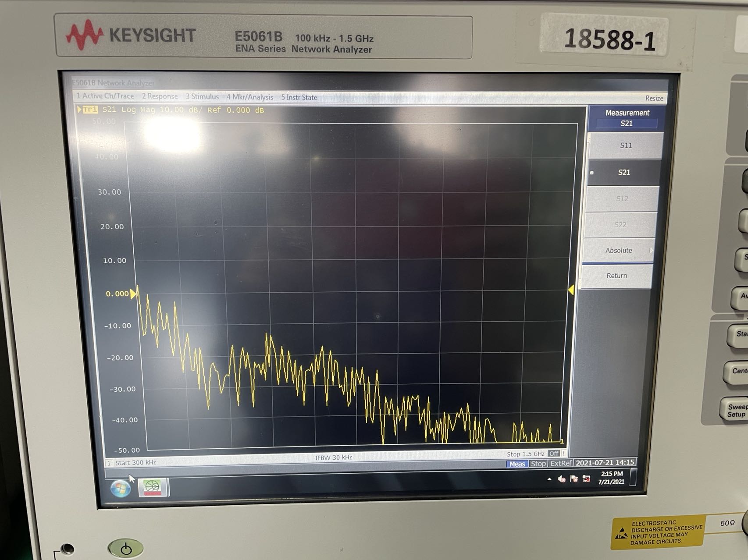This screenshot has width=748, height=560.
Task: Click the Resize button
Action: click(654, 99)
